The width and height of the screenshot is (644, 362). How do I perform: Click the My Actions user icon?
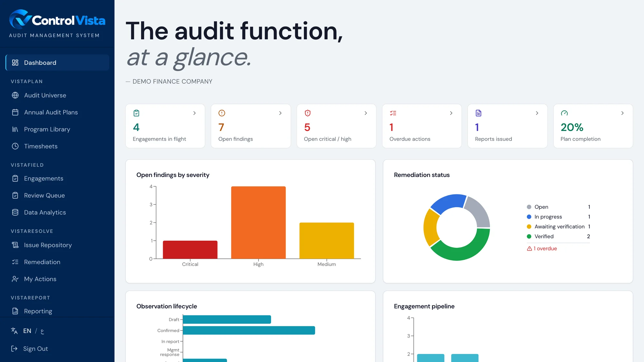pos(15,279)
